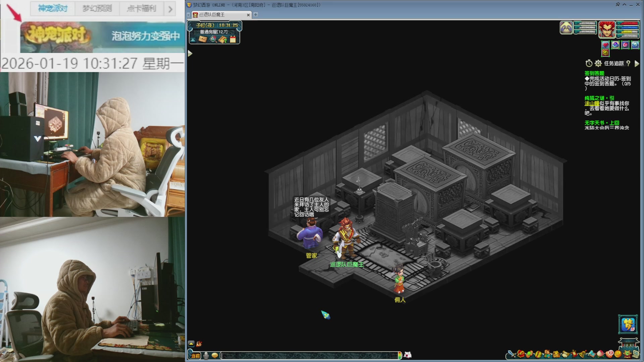Image resolution: width=644 pixels, height=362 pixels.
Task: Open the scroll task icon
Action: 566,355
